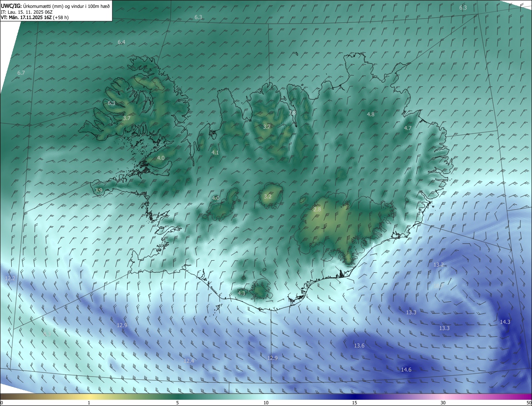Screen dimensions: 532x406
Task: Click the '15' tick on the color scale
Action: coord(355,403)
